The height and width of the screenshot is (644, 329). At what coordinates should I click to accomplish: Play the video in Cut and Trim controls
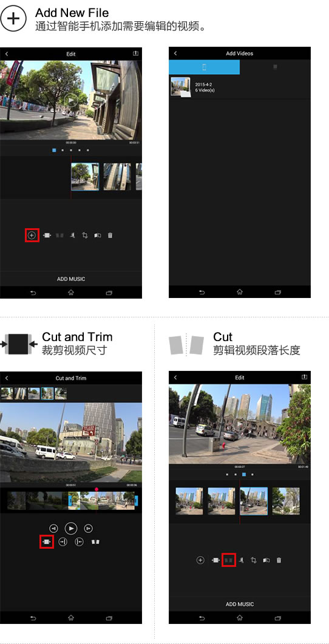click(x=71, y=528)
